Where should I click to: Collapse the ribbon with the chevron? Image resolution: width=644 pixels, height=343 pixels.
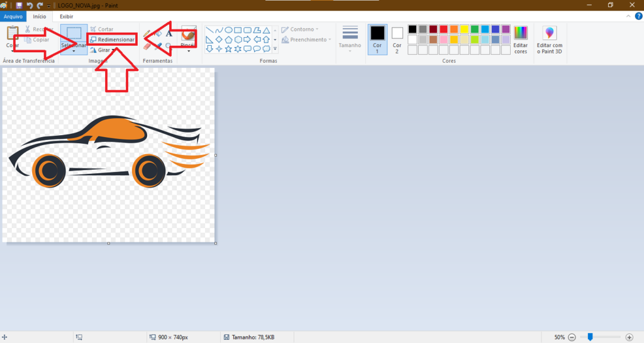point(629,17)
